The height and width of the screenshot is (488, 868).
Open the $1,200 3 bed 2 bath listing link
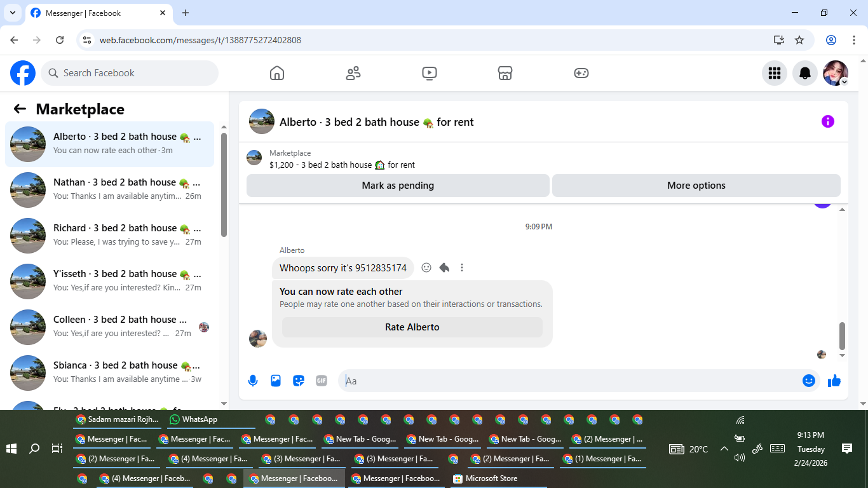(x=342, y=165)
